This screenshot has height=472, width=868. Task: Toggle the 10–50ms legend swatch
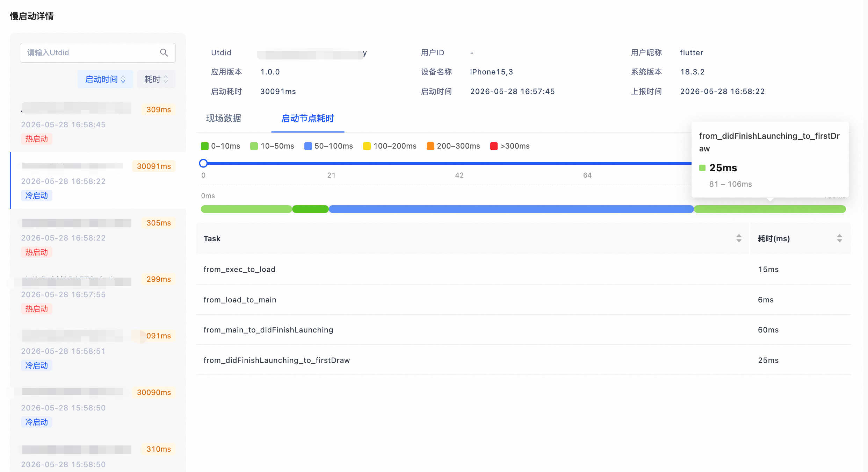tap(254, 146)
